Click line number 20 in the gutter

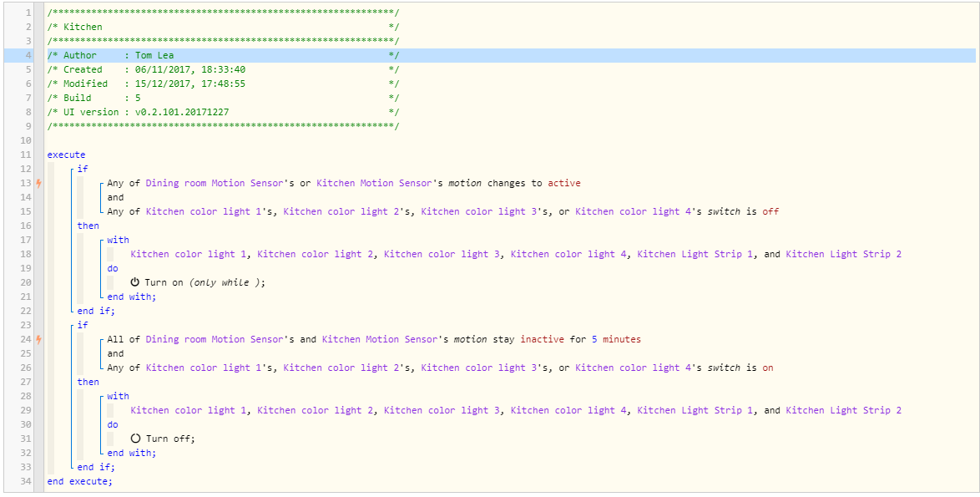tap(26, 282)
